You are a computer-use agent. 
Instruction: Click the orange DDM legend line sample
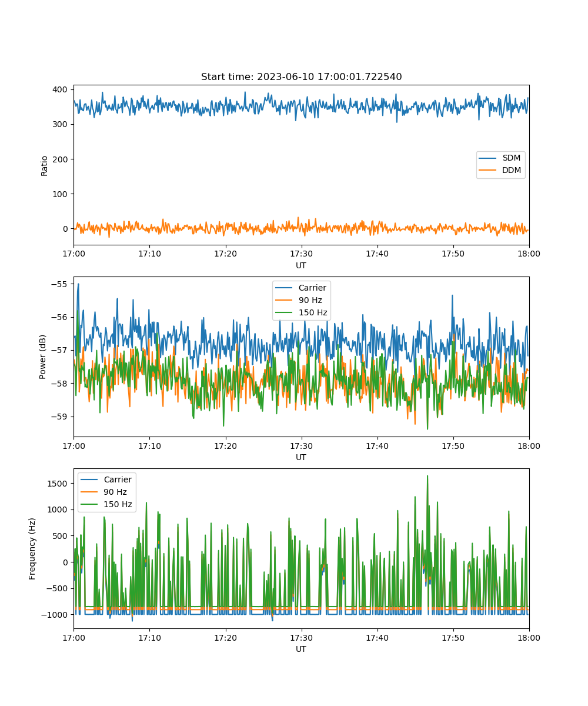pos(488,170)
